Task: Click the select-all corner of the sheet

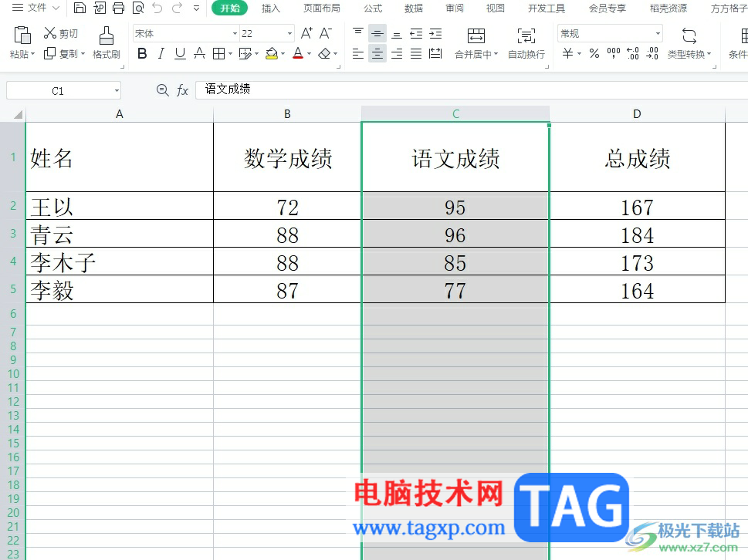Action: 18,114
